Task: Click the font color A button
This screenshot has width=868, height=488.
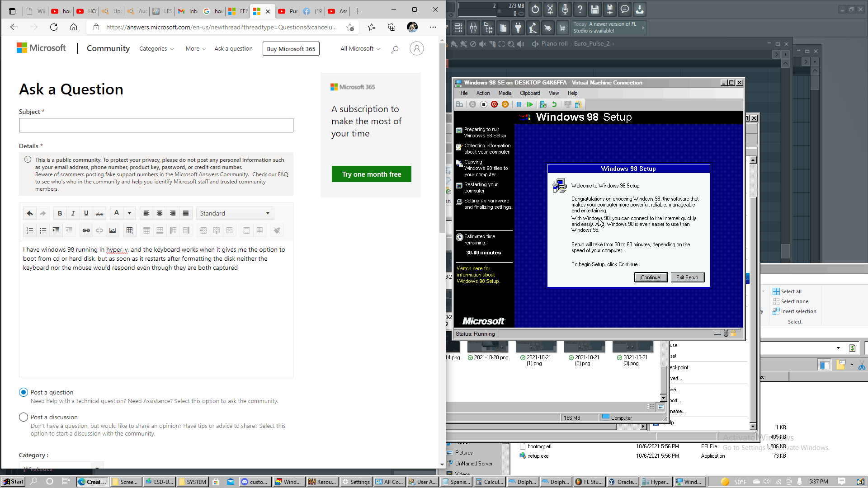Action: tap(117, 213)
